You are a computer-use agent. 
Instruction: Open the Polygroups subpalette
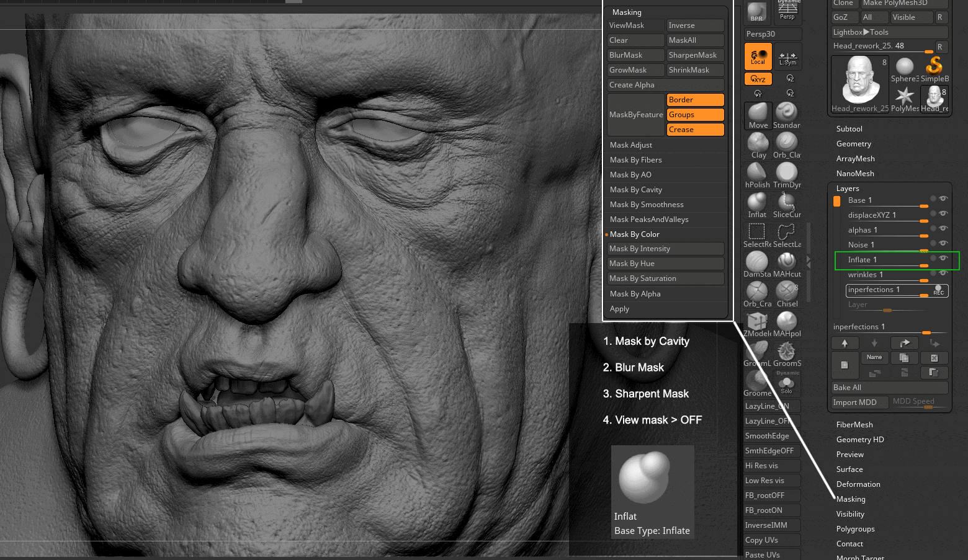[x=855, y=529]
